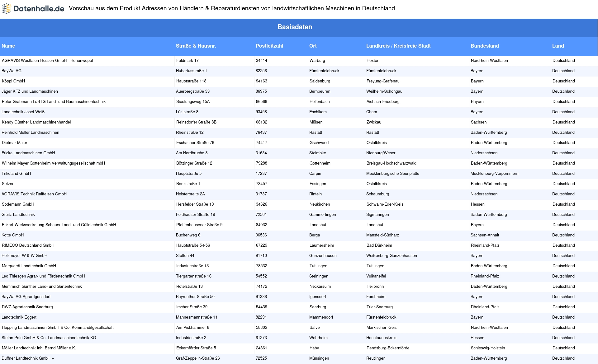Select the district Rendsburg-Eckernförde
Screen dimensions: 598x364
pyautogui.click(x=388, y=348)
